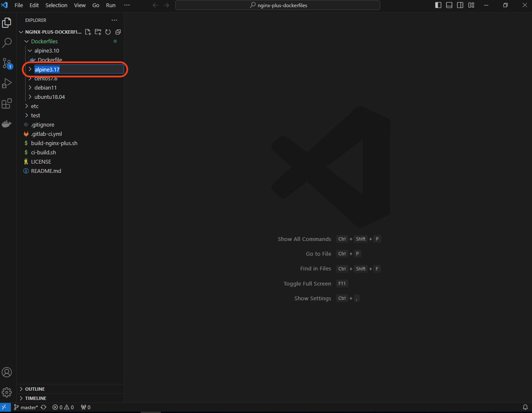Open the Selection menu
532x413 pixels.
[56, 5]
